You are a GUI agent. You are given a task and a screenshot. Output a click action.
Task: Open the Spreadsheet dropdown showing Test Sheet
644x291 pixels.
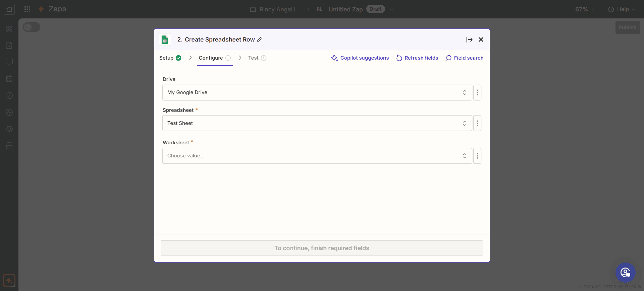tap(317, 123)
